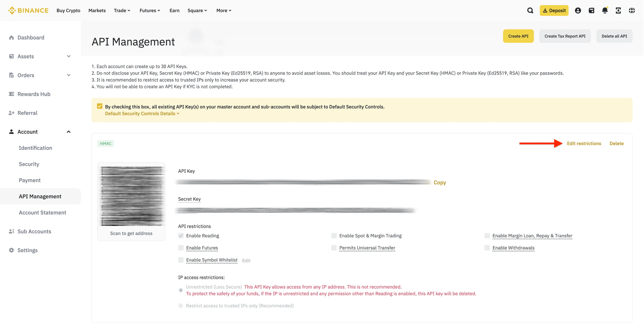Expand the Assets sidebar chevron
This screenshot has width=644, height=334.
point(69,56)
